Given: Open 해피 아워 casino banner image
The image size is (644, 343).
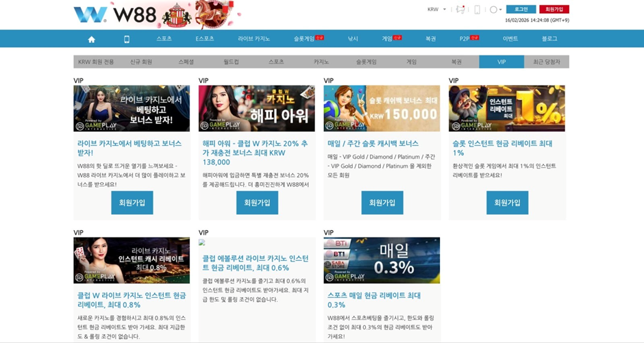Looking at the screenshot, I should [257, 108].
